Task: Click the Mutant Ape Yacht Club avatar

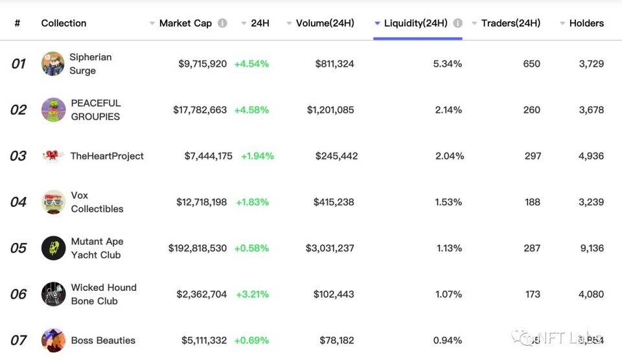Action: (x=53, y=248)
